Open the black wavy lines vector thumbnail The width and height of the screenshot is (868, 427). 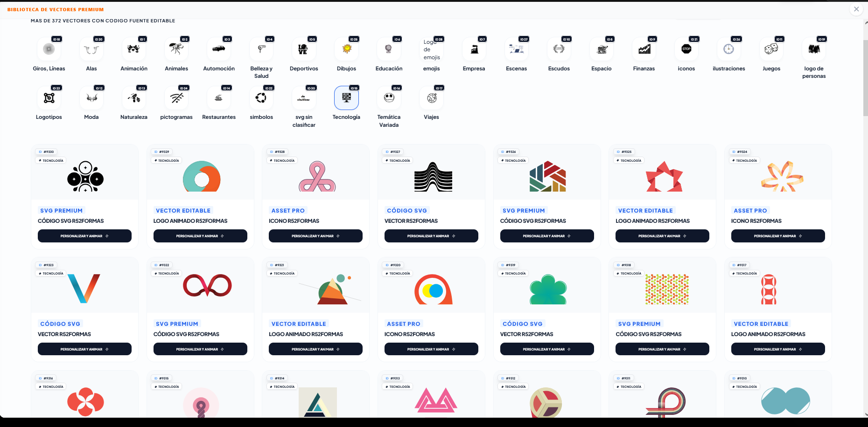pyautogui.click(x=433, y=177)
